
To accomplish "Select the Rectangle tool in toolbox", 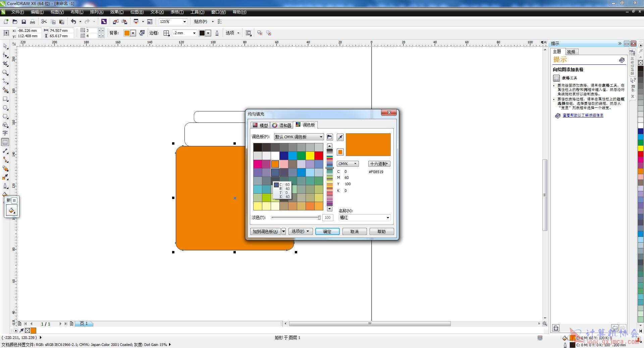I will click(5, 99).
